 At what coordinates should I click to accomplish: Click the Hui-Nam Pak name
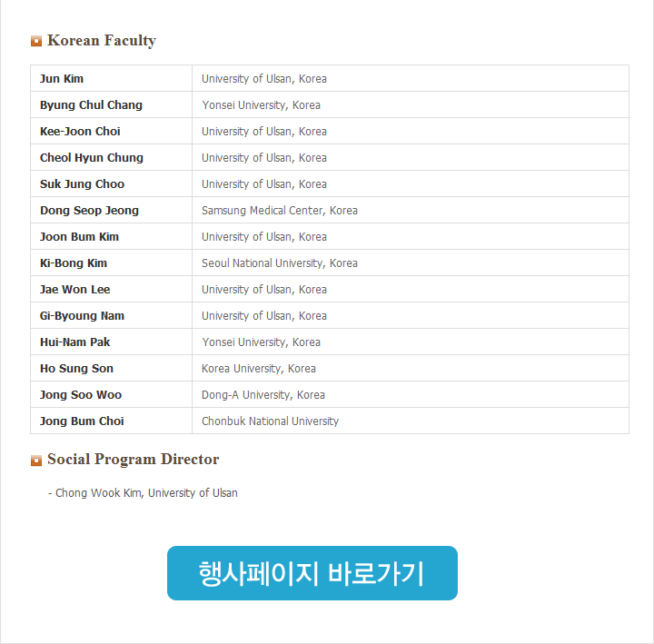(x=75, y=342)
